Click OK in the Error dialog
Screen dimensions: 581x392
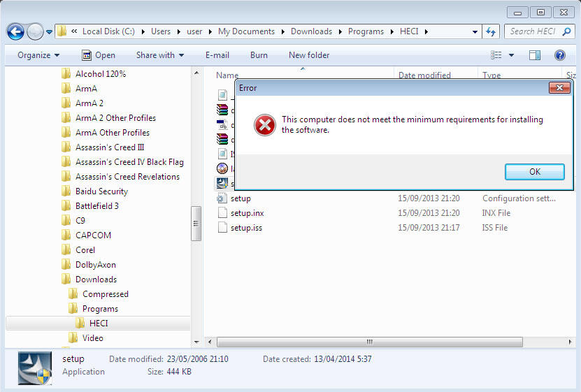pos(534,171)
